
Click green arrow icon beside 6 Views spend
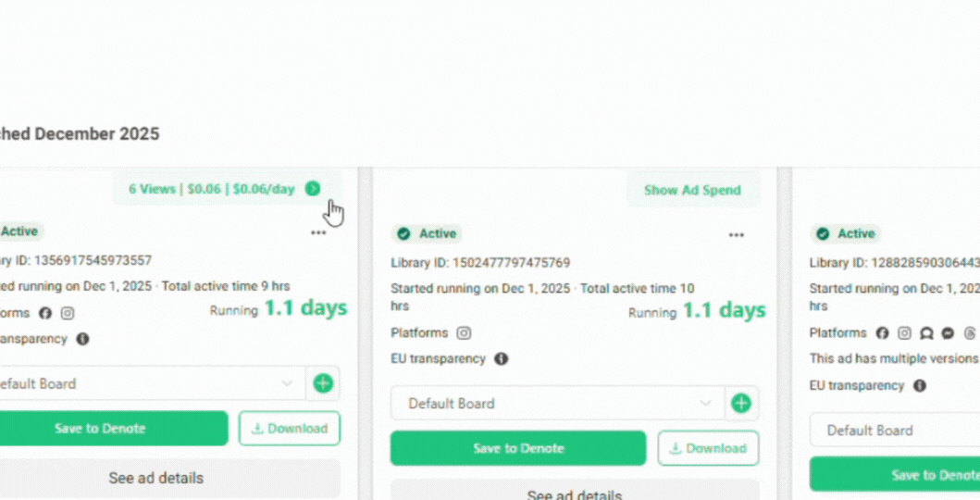[x=313, y=189]
